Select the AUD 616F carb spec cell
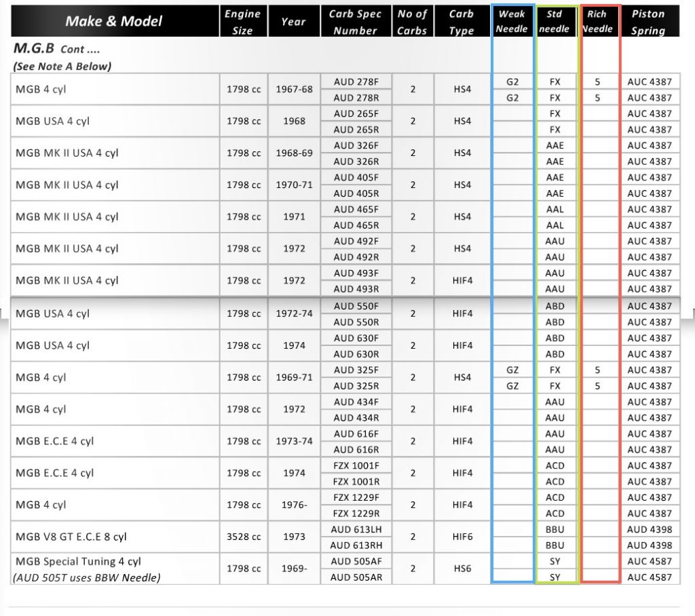This screenshot has width=695, height=616. click(x=356, y=434)
